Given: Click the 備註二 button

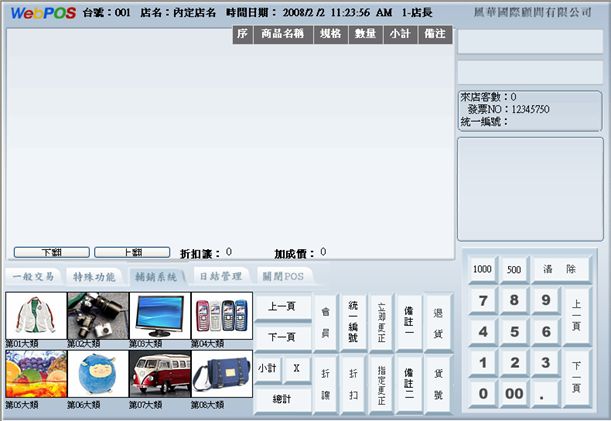Looking at the screenshot, I should (409, 384).
